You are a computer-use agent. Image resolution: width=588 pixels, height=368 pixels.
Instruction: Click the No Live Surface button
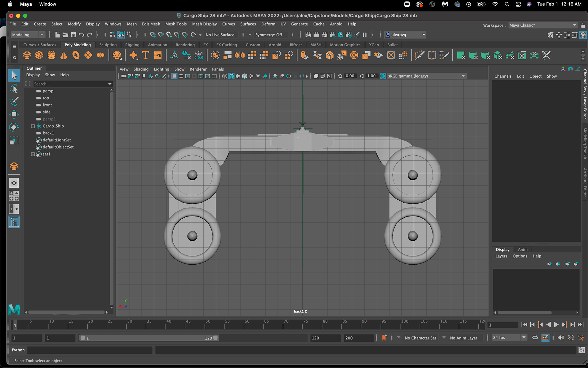pyautogui.click(x=220, y=35)
